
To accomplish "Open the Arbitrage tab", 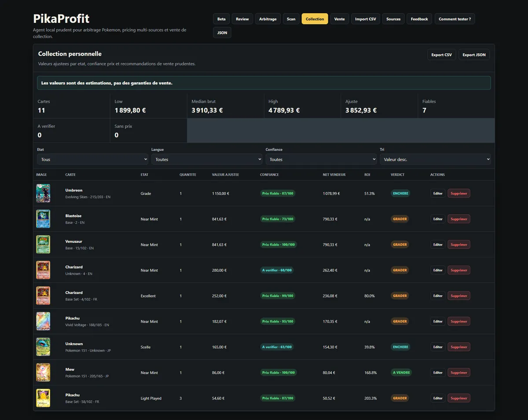I will [x=268, y=19].
